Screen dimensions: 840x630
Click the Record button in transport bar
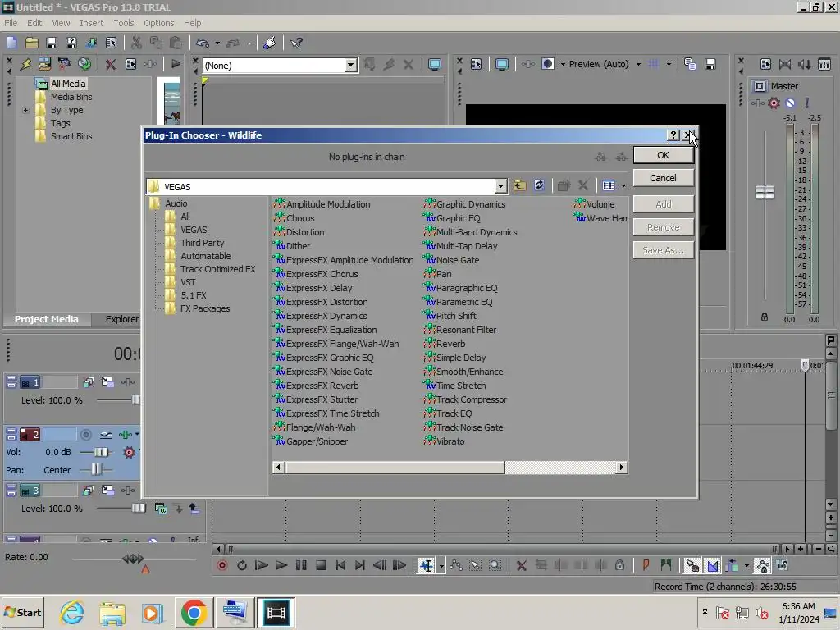tap(221, 565)
